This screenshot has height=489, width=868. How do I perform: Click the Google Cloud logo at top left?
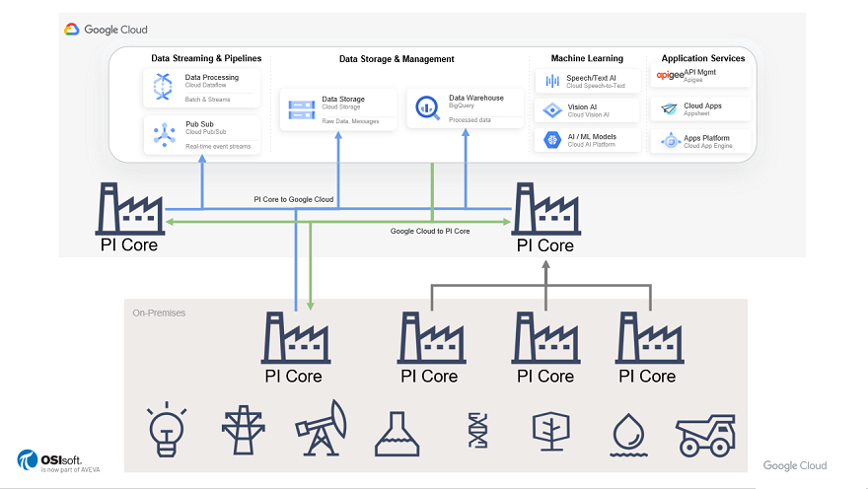[x=106, y=30]
